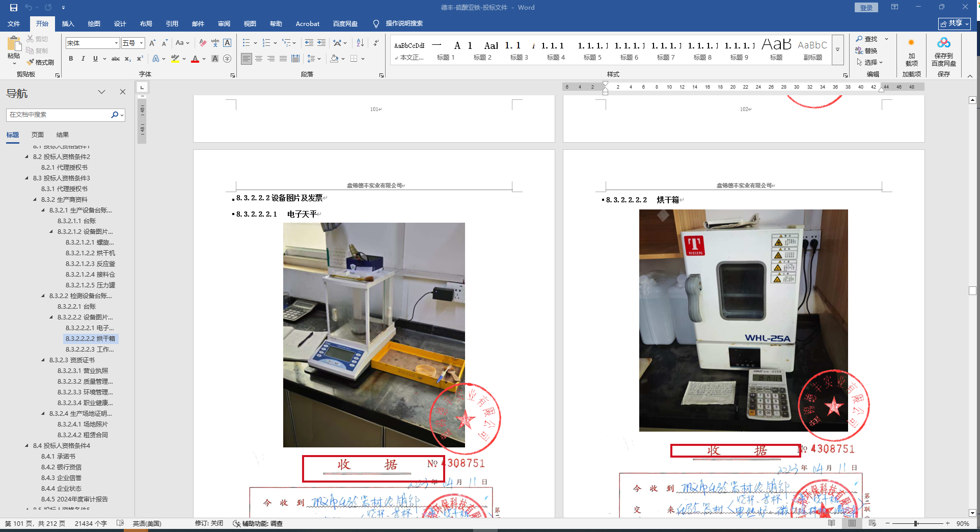Apply a character border with the boxed A icon
The width and height of the screenshot is (980, 532).
click(227, 43)
